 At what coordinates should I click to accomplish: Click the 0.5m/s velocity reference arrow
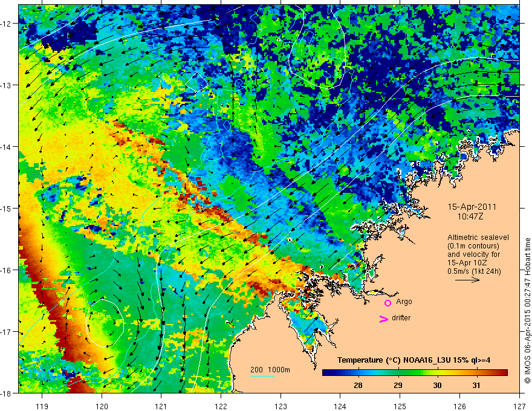click(467, 280)
